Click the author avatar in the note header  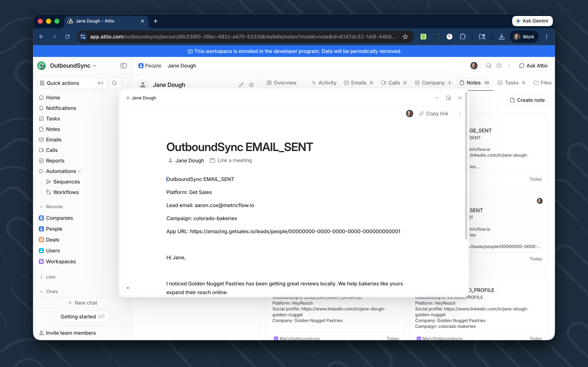pos(410,114)
